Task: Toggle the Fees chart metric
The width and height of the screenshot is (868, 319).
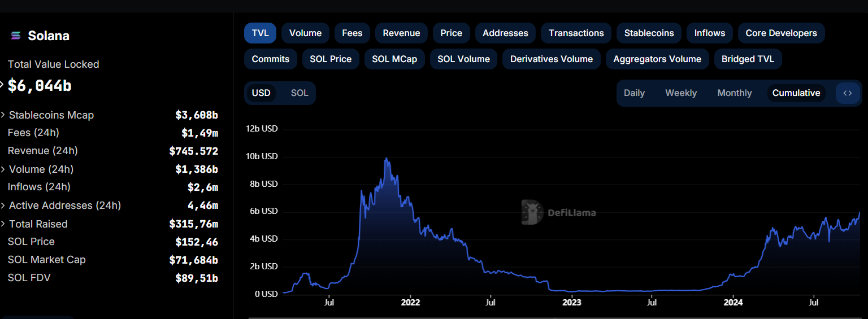Action: coord(352,33)
